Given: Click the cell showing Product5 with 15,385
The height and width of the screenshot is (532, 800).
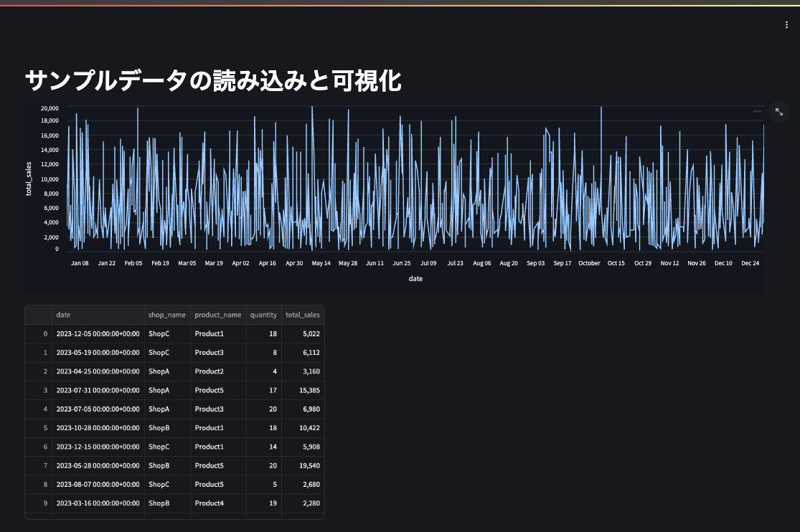Looking at the screenshot, I should tap(209, 390).
